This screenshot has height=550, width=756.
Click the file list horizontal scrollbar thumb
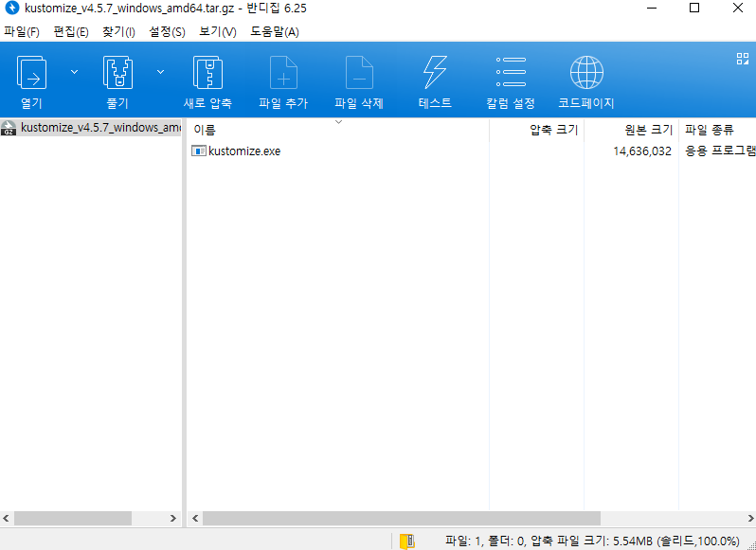[x=402, y=519]
